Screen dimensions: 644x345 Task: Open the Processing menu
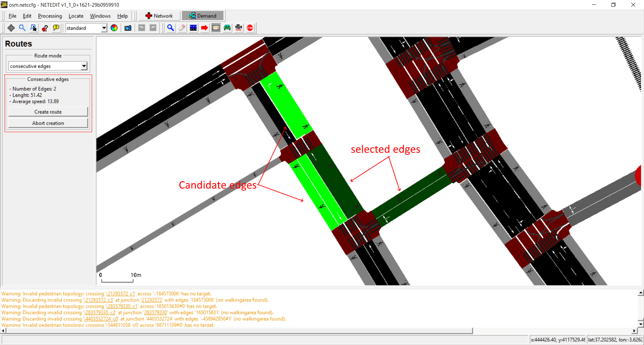[x=50, y=16]
